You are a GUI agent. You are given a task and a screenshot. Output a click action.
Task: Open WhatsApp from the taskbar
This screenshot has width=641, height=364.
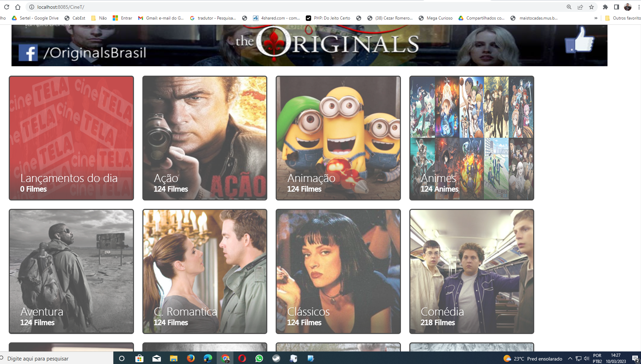tap(259, 358)
